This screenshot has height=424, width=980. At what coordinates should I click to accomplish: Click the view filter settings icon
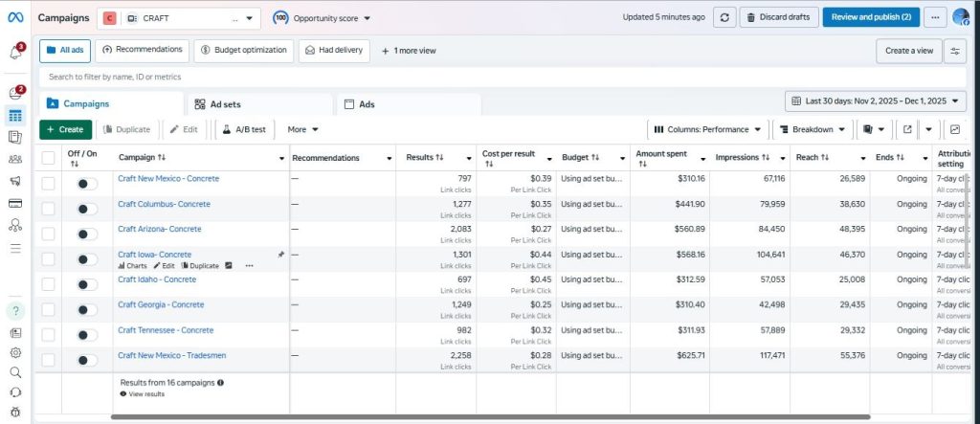click(x=954, y=51)
